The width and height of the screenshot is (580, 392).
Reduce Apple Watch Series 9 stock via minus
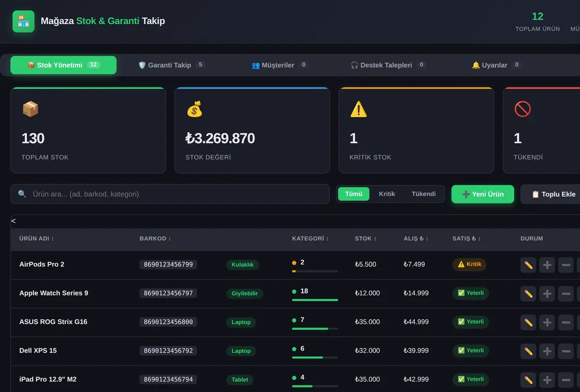tap(566, 294)
